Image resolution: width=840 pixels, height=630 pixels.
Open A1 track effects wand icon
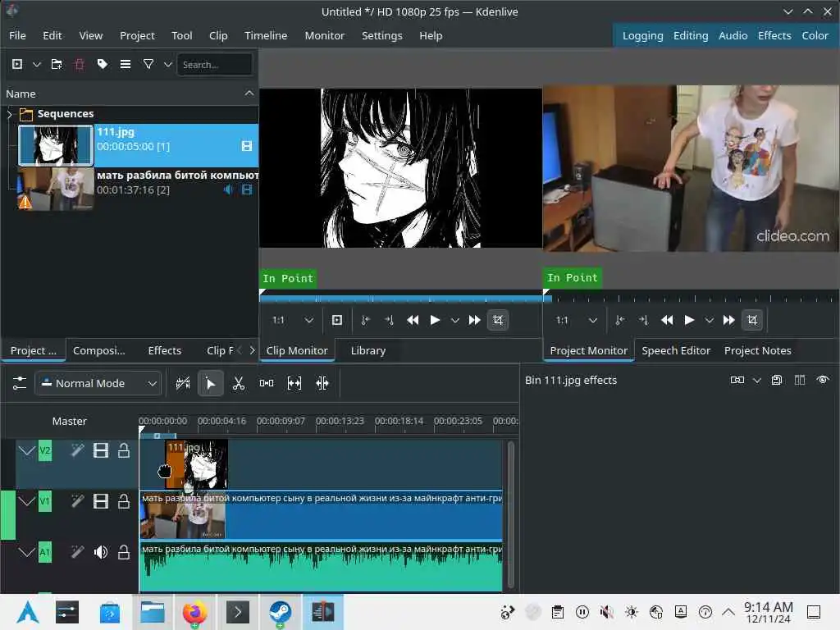[x=78, y=552]
